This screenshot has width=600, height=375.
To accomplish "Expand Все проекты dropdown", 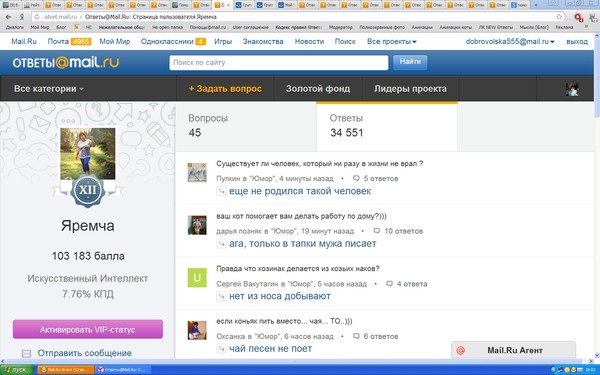I will [391, 41].
